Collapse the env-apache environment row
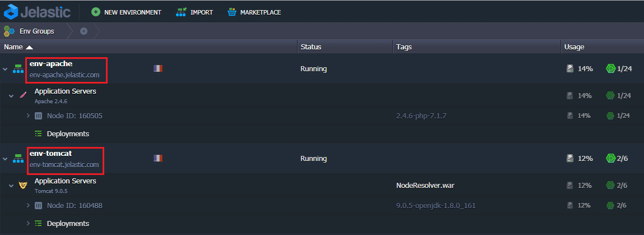This screenshot has width=644, height=235. point(5,69)
